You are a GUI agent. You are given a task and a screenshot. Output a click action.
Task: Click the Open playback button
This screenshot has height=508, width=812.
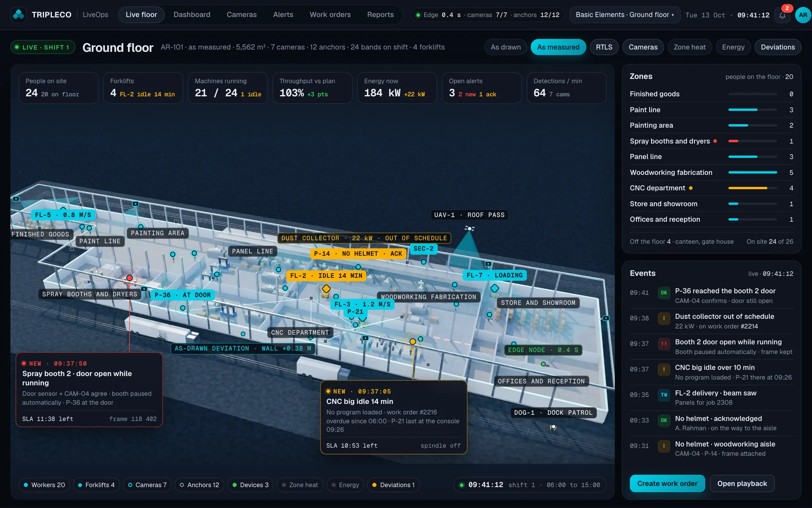coord(742,484)
